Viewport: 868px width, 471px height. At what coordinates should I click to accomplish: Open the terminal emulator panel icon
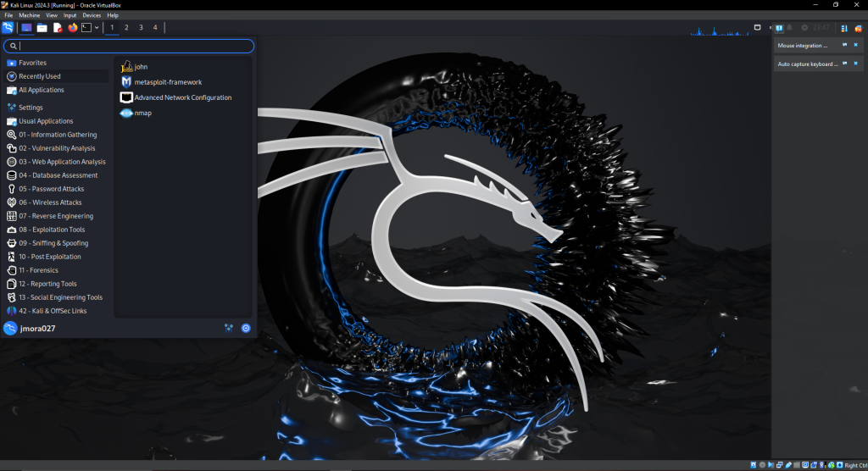(86, 27)
